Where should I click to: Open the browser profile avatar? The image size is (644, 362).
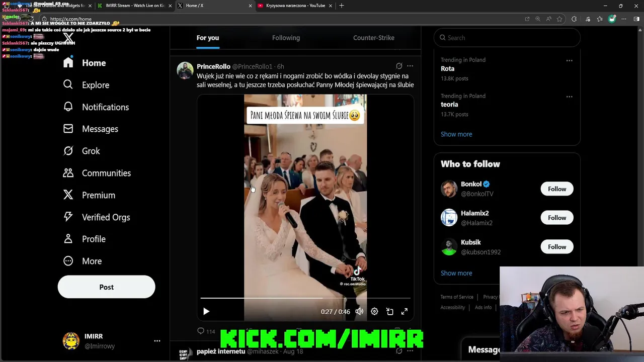click(x=612, y=19)
